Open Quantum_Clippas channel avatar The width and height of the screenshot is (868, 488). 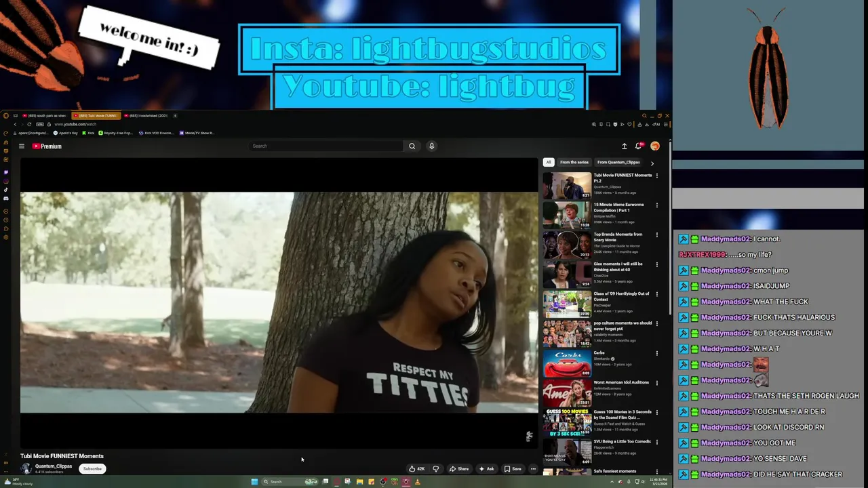(x=26, y=468)
